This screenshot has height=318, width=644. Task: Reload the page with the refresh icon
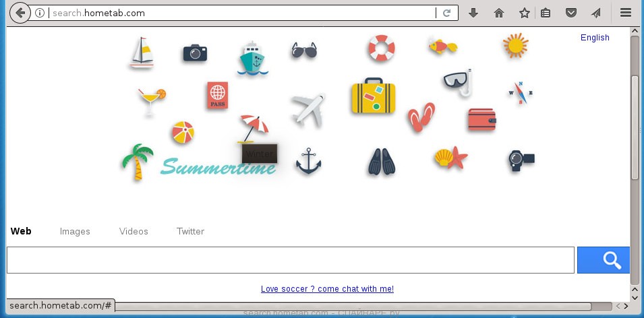(447, 13)
